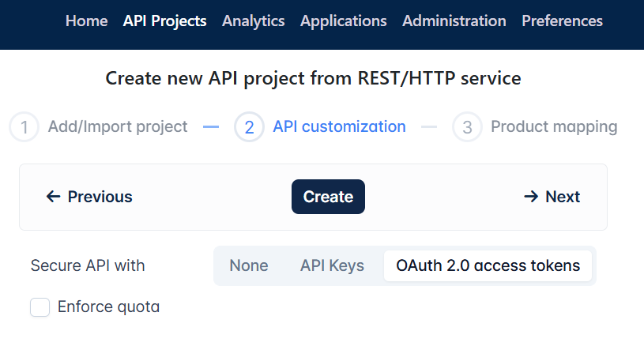644x346 pixels.
Task: Choose API Keys security option
Action: pyautogui.click(x=332, y=265)
